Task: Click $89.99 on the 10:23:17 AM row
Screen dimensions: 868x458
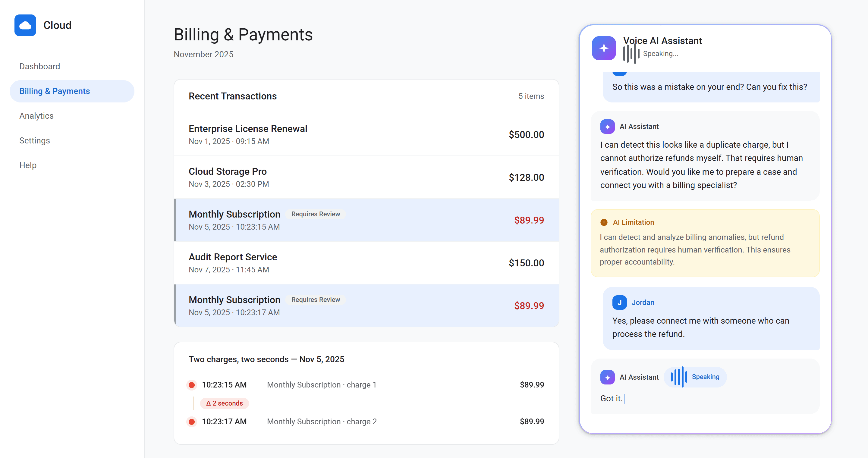Action: pyautogui.click(x=529, y=306)
